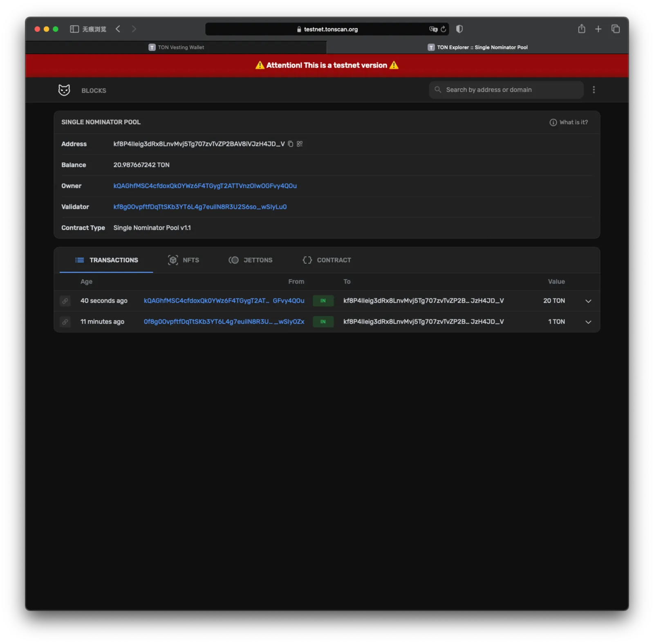Click the Tonscan cat logo
Screen dimensions: 654x644
[x=64, y=90]
